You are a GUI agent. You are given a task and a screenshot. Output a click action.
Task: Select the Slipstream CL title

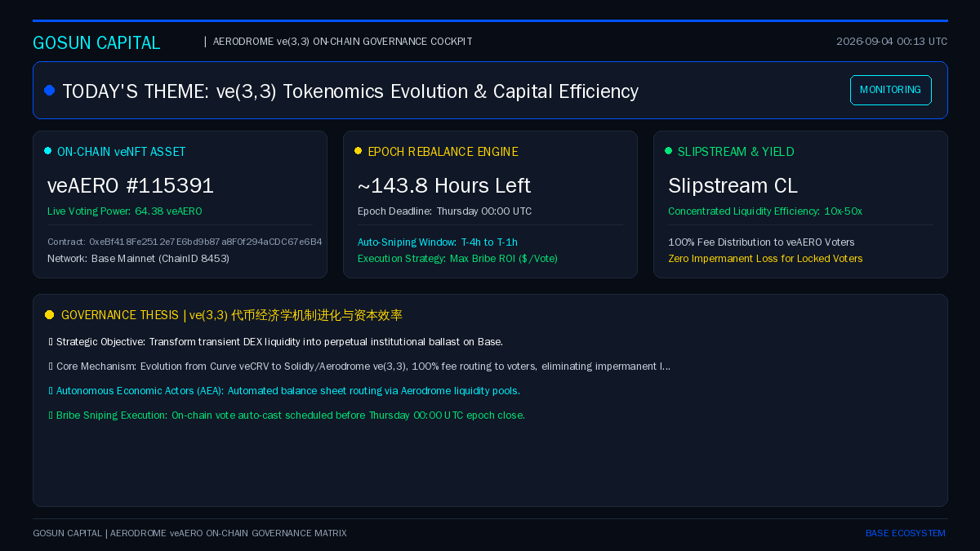[733, 186]
